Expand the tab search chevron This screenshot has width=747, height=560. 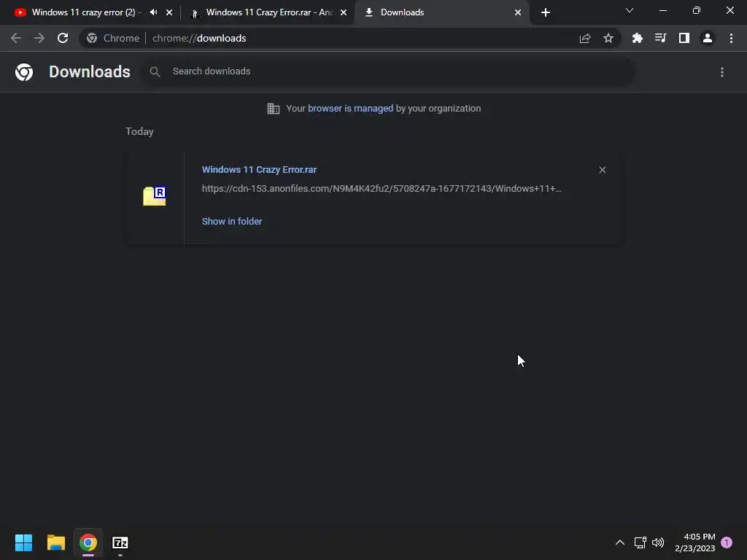(630, 10)
